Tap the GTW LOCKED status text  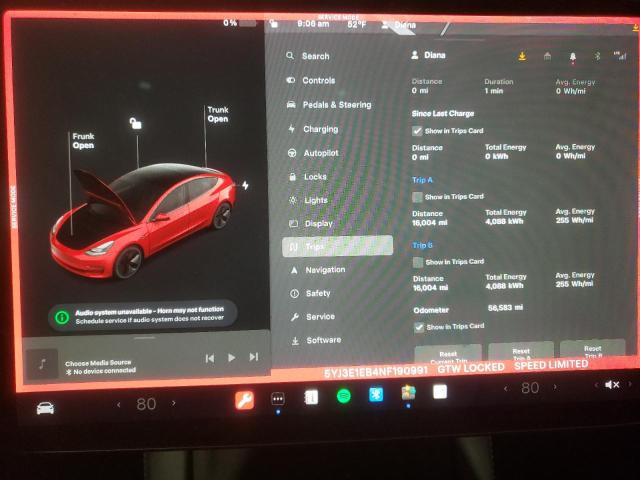[471, 368]
